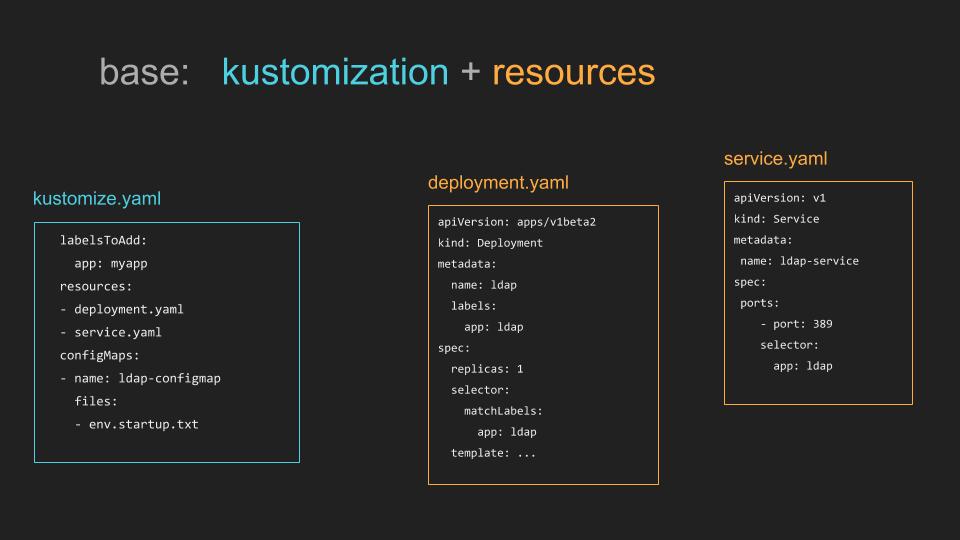The image size is (960, 540).
Task: Click '- deployment.yaml' resource entry
Action: tap(122, 309)
